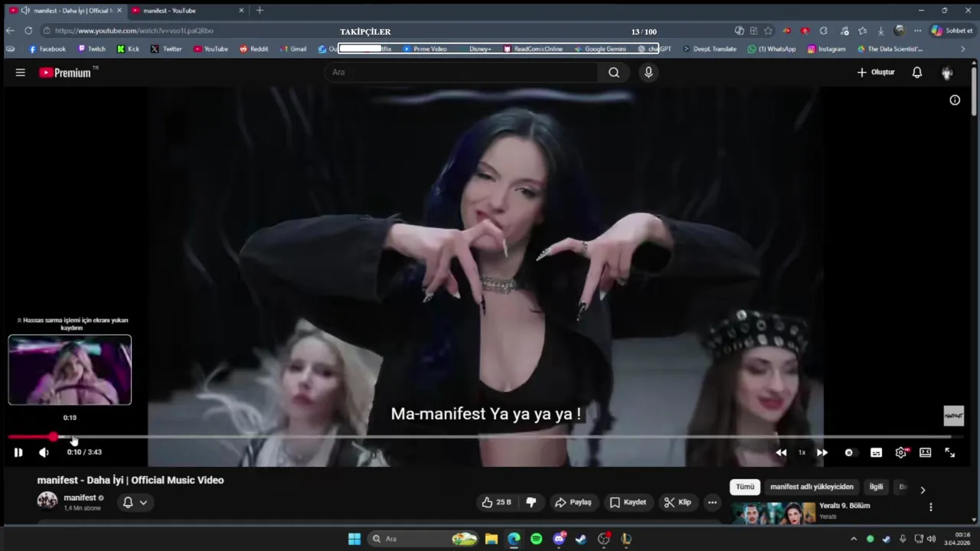Open browser 'Sohbet et' Copilot button

(x=952, y=31)
